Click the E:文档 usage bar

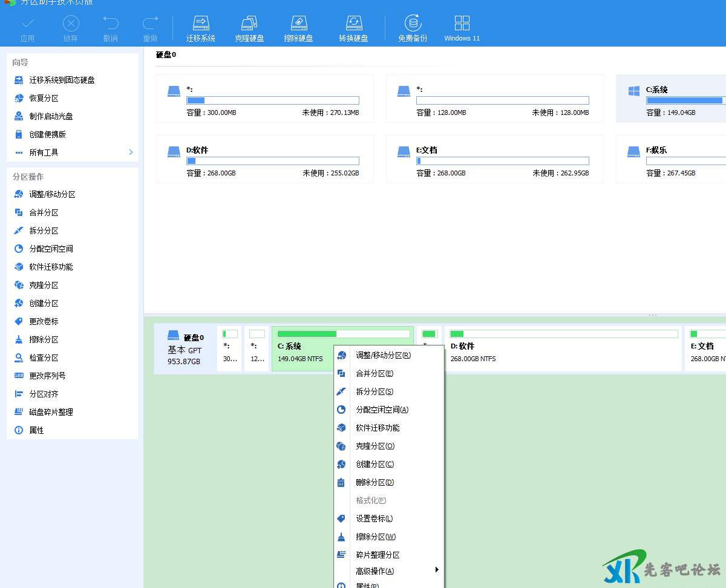[502, 161]
